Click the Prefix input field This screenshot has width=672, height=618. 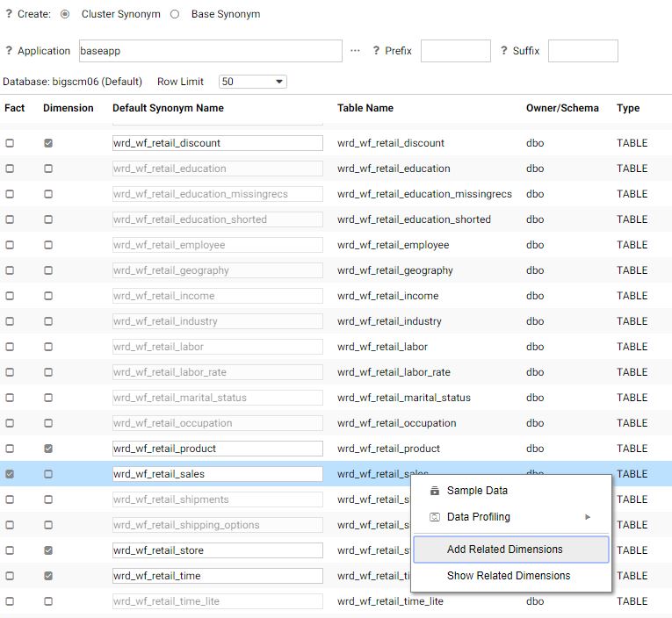[x=455, y=51]
